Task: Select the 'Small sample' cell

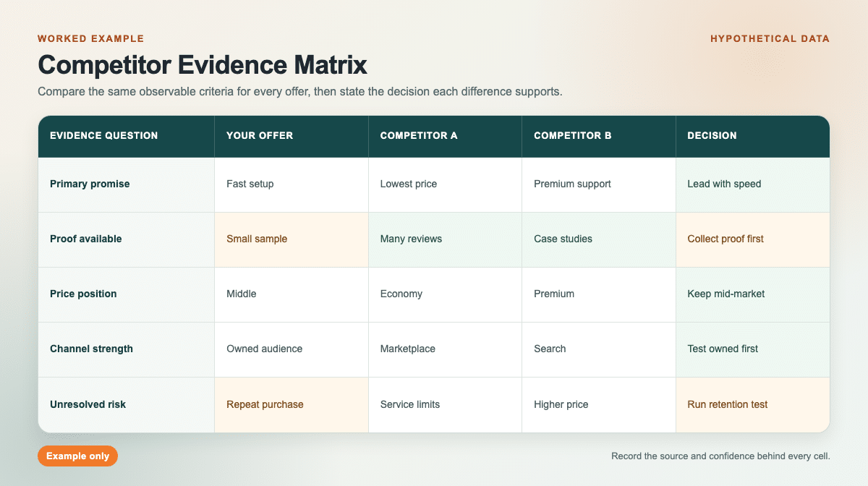Action: (x=292, y=239)
